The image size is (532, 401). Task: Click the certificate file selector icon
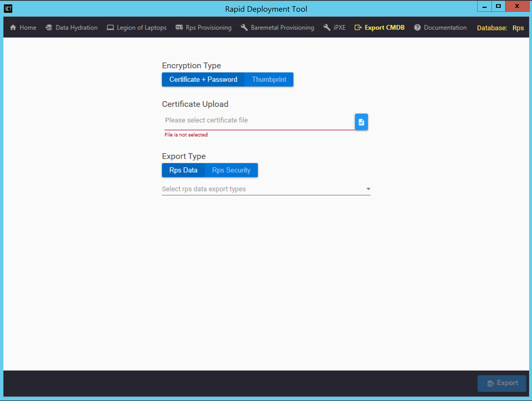pos(362,122)
